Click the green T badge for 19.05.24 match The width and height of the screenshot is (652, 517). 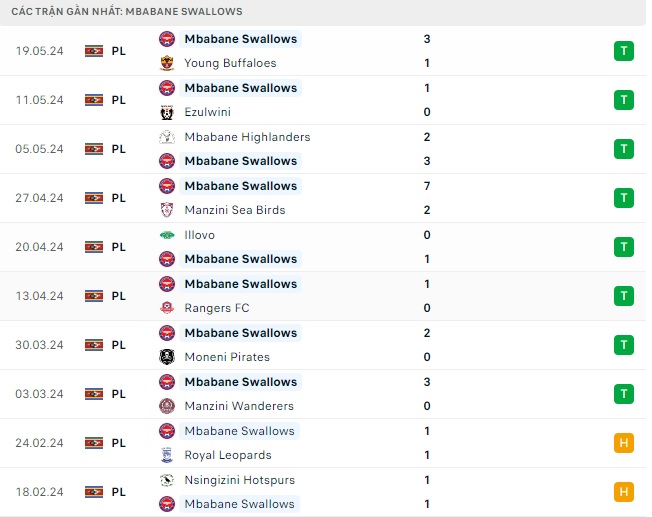[x=624, y=50]
